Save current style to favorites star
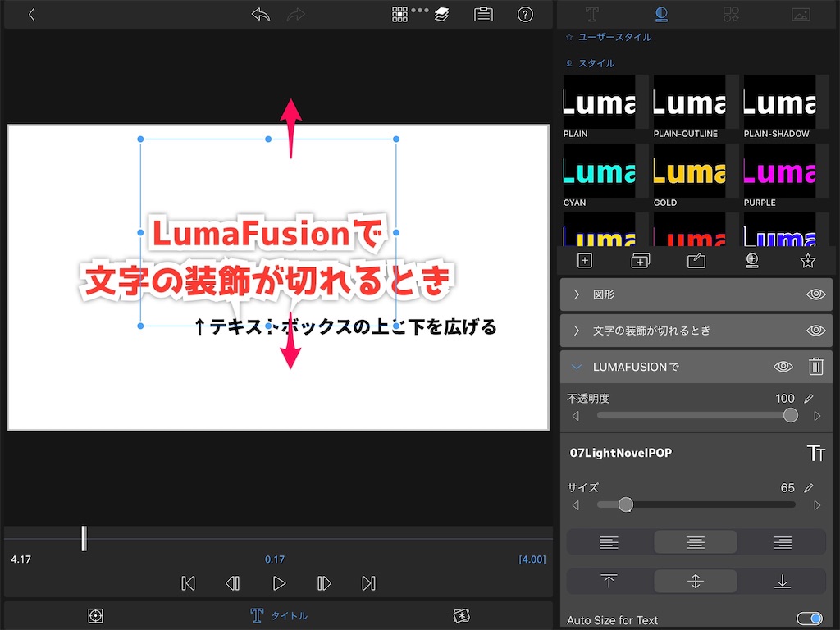The width and height of the screenshot is (840, 630). coord(808,260)
